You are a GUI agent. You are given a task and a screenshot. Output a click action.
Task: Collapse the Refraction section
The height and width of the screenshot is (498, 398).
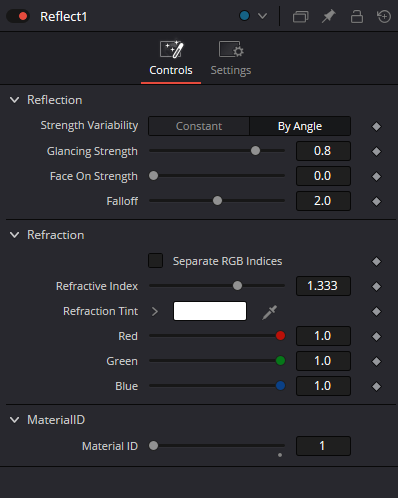(14, 235)
